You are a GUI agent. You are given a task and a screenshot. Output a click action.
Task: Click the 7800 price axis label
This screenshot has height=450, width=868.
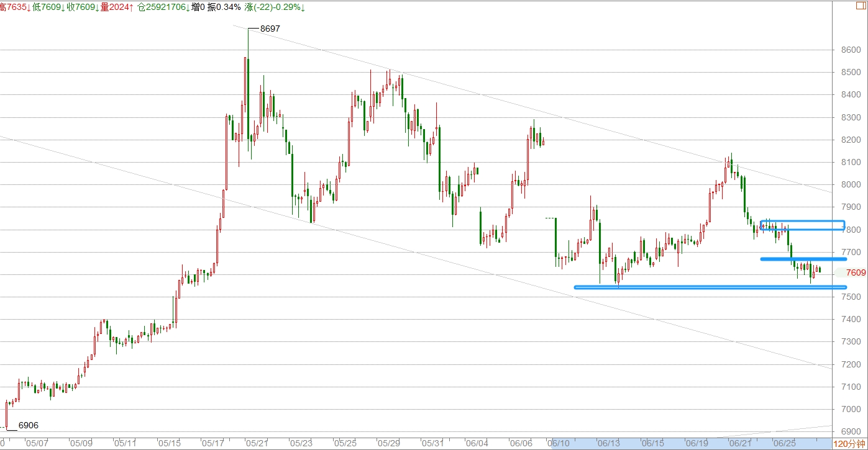pyautogui.click(x=851, y=230)
